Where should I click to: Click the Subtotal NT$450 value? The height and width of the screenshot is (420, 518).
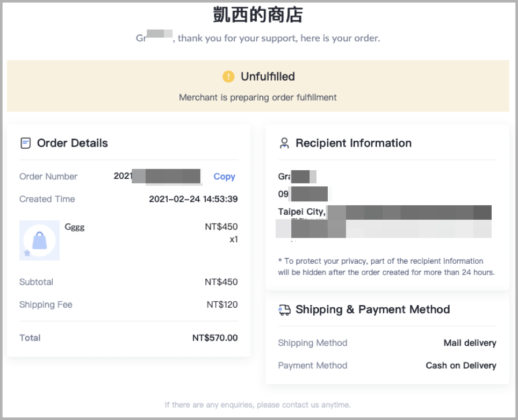click(x=221, y=282)
